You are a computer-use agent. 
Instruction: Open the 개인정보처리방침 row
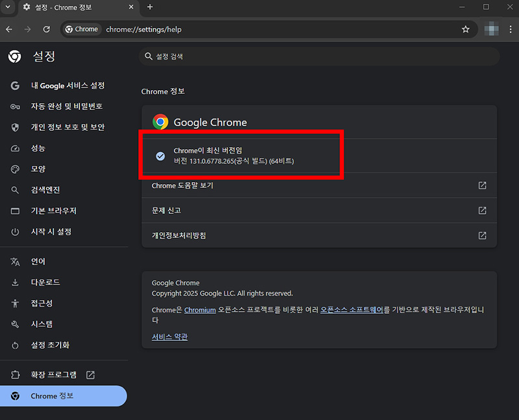click(319, 235)
